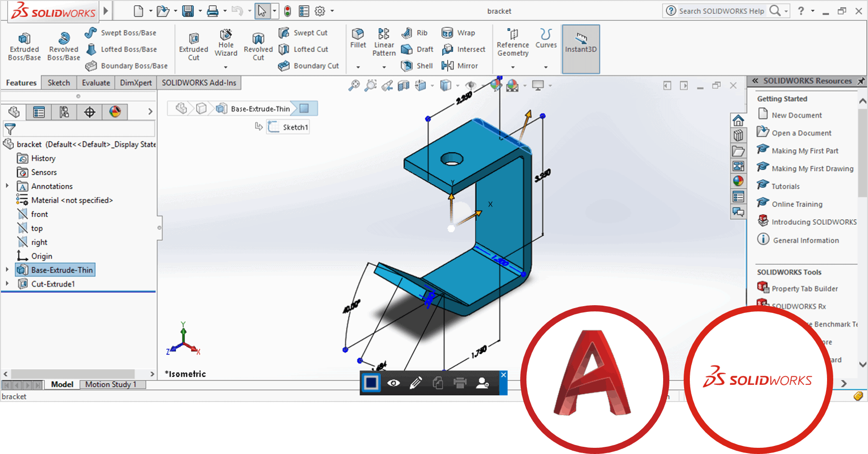
Task: Expand the Cut-Extrude1 feature
Action: [x=7, y=283]
